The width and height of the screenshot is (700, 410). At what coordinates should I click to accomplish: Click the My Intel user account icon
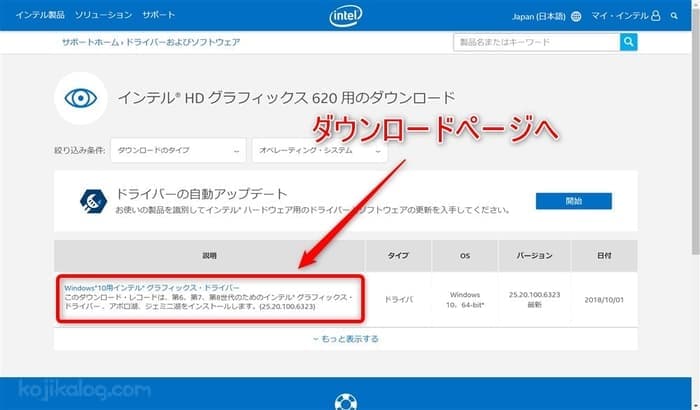coord(655,16)
